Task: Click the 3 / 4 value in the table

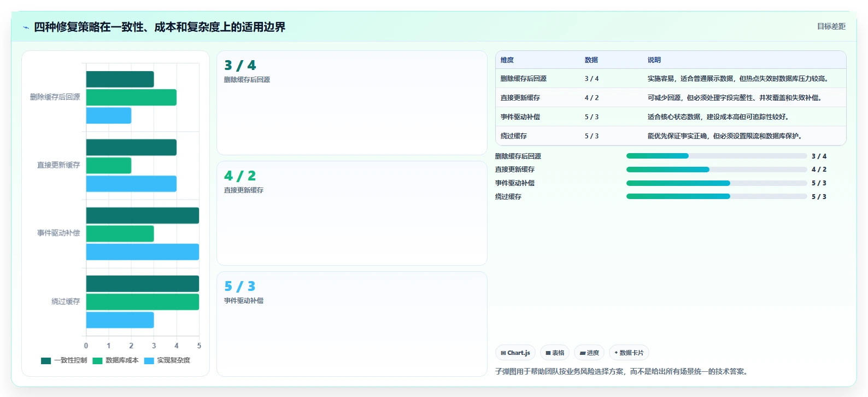Action: click(x=591, y=79)
